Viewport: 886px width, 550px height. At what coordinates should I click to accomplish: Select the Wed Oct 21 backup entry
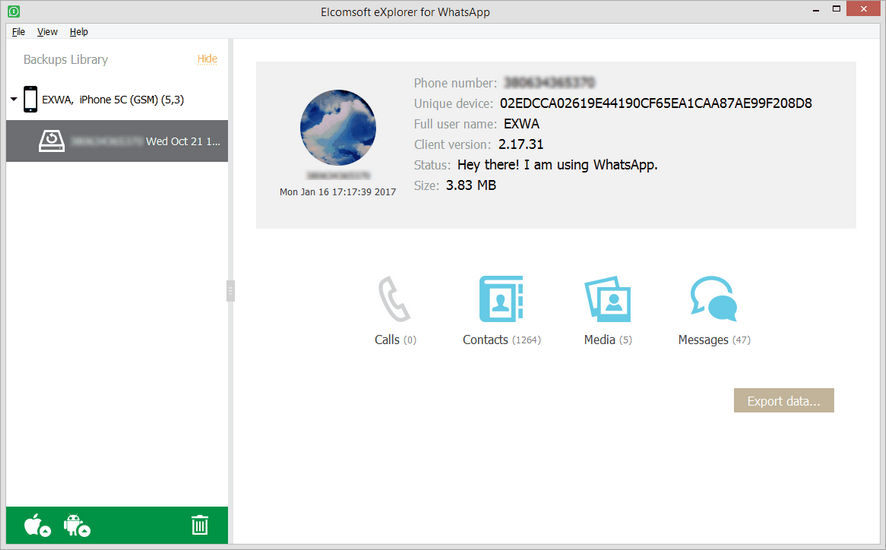point(117,141)
